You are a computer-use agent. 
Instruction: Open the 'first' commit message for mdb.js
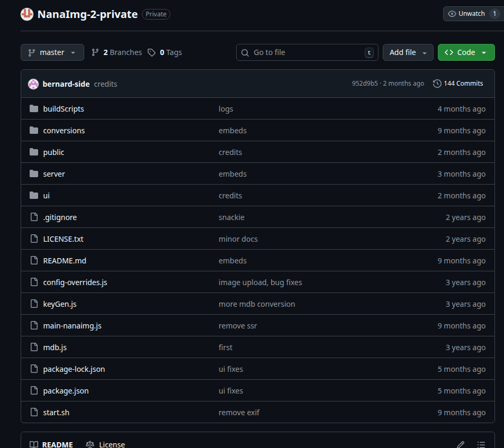(226, 347)
